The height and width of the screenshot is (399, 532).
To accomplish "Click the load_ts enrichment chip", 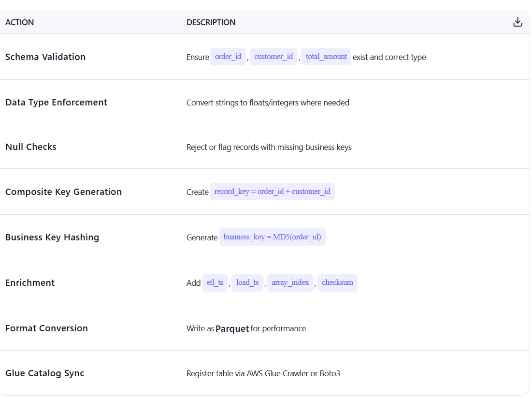I will pos(247,282).
